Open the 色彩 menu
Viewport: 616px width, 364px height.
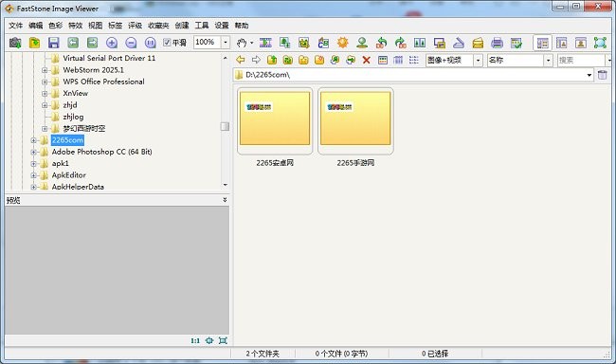coord(55,26)
